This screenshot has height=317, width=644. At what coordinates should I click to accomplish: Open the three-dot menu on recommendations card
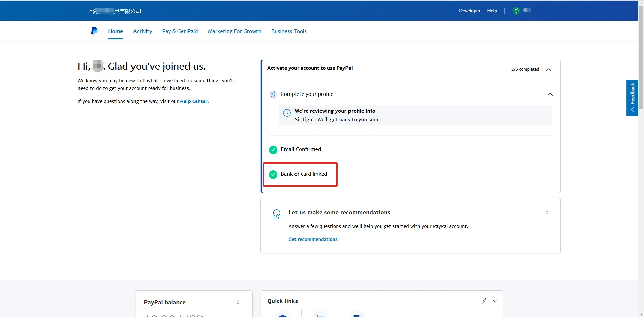[x=547, y=212]
